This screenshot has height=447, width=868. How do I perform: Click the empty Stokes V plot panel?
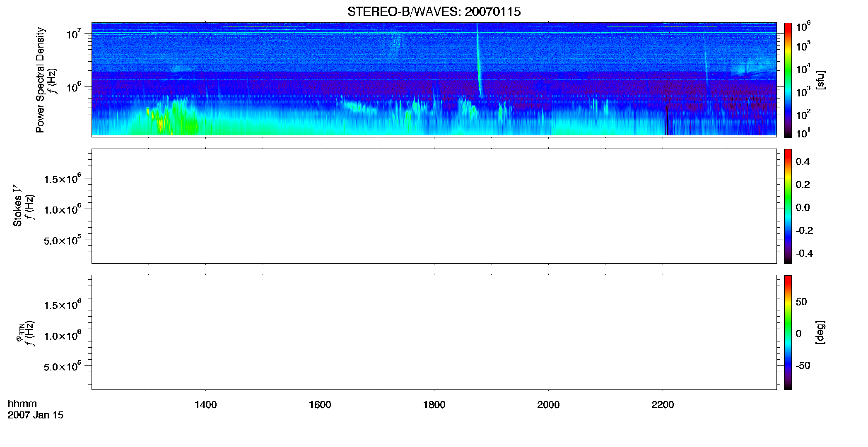pos(434,206)
